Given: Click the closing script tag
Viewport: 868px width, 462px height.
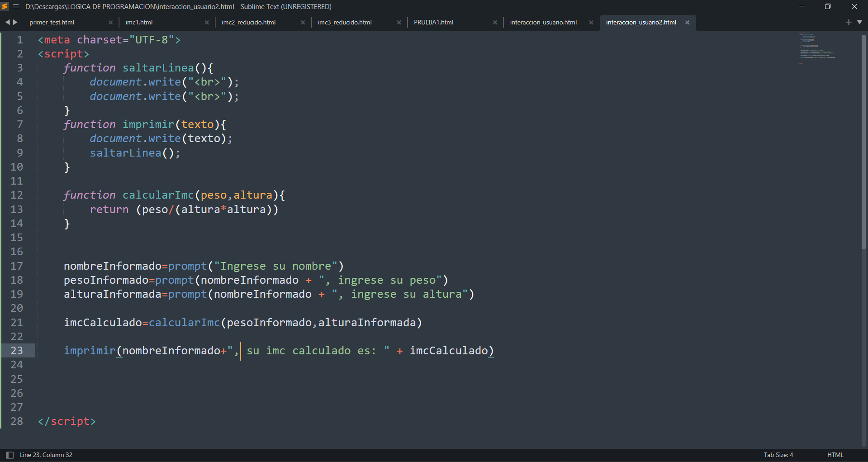Looking at the screenshot, I should (x=66, y=421).
